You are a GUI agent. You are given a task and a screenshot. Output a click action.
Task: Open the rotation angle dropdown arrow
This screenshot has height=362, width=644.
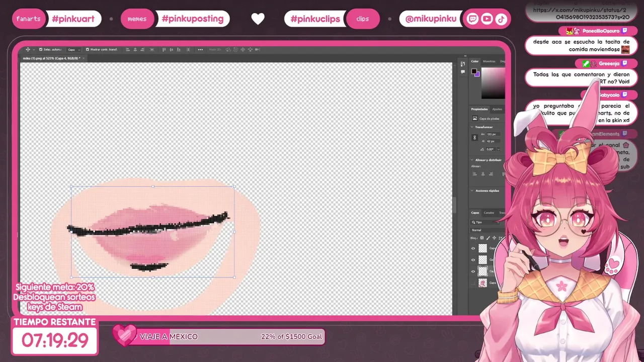coord(499,149)
